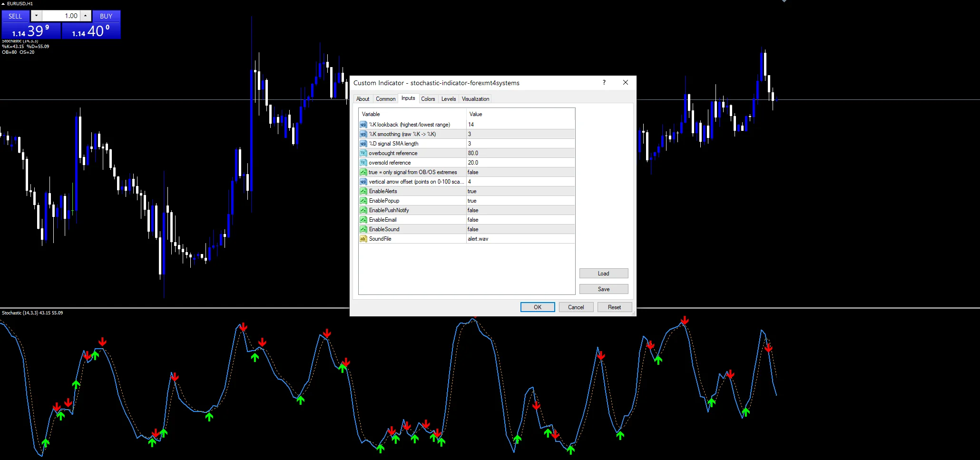Click the icon beside %D signal SMA length

pos(363,144)
